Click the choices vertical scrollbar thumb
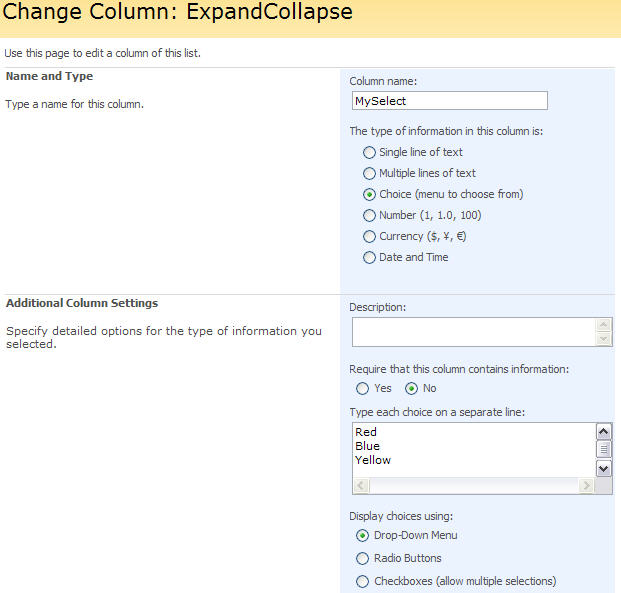 [x=604, y=450]
